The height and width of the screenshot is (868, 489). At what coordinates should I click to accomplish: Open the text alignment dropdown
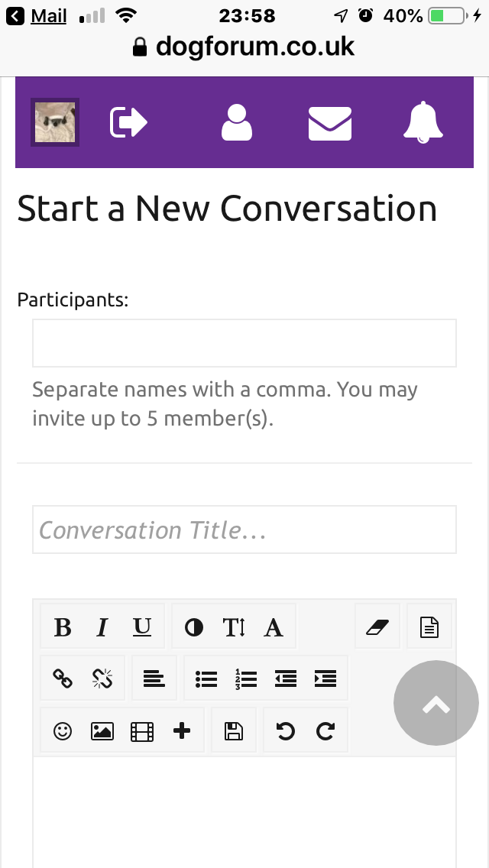click(154, 679)
